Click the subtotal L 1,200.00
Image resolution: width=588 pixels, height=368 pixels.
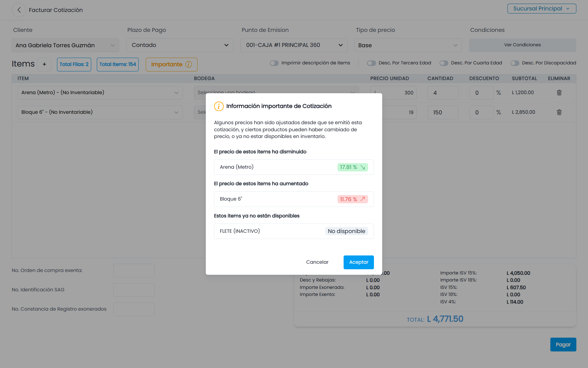coord(523,93)
